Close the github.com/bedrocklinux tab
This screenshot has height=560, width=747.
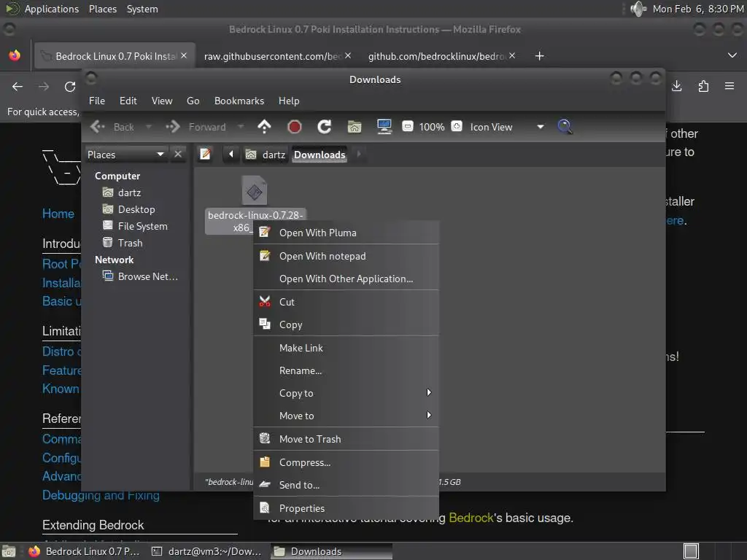(512, 55)
